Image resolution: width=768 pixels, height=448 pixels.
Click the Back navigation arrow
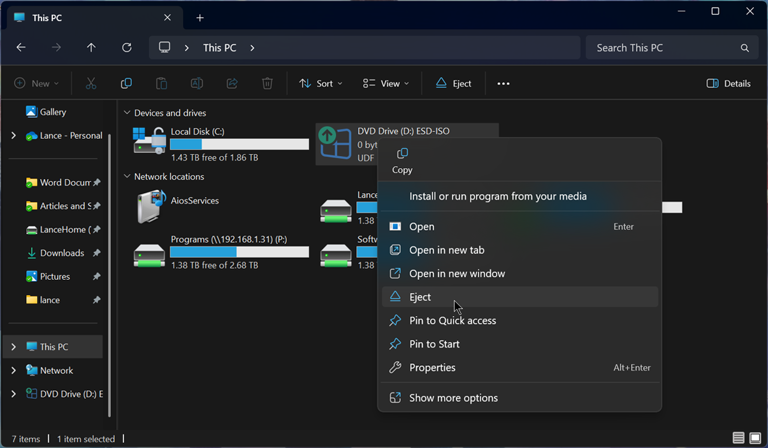(21, 47)
